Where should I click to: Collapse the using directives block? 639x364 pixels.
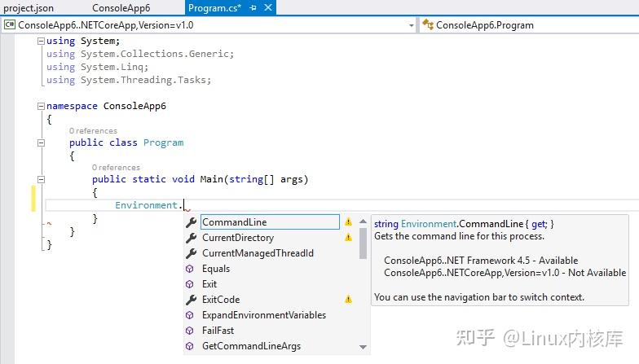[41, 41]
